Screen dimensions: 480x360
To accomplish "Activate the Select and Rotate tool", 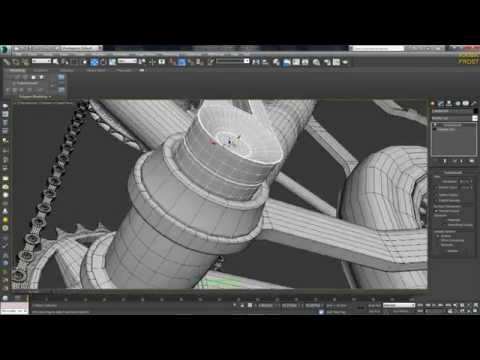I will (x=103, y=62).
